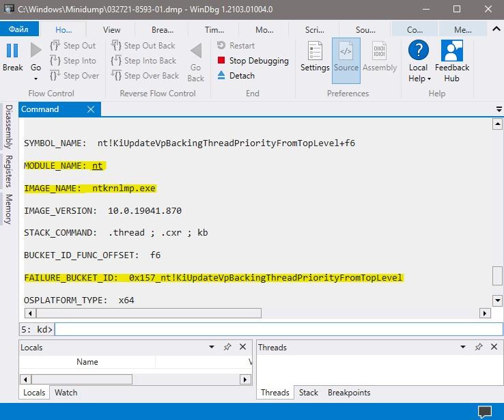Viewport: 504px width, 420px height.
Task: Select the Stack bottom tab
Action: [x=309, y=393]
